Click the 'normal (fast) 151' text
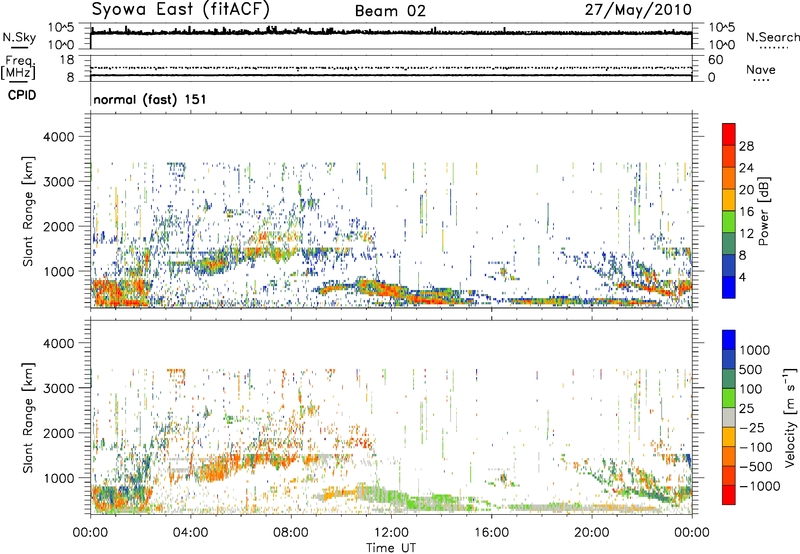Screen dimensions: 800x554 point(149,99)
